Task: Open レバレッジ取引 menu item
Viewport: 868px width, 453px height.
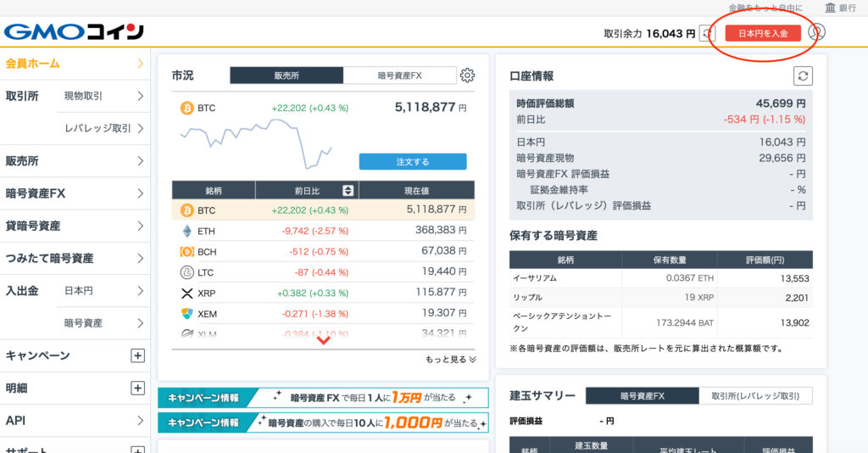Action: click(103, 128)
